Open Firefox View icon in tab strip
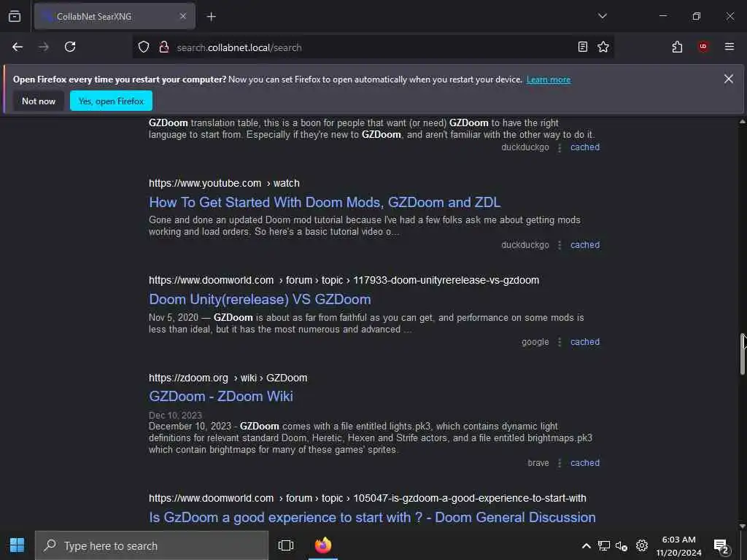The image size is (747, 560). click(x=15, y=16)
